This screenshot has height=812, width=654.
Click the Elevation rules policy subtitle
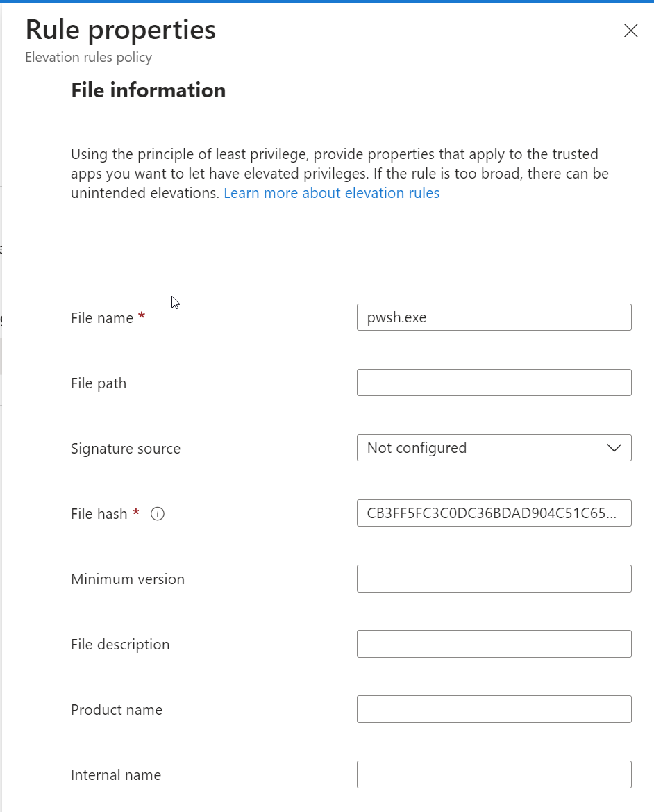[88, 58]
